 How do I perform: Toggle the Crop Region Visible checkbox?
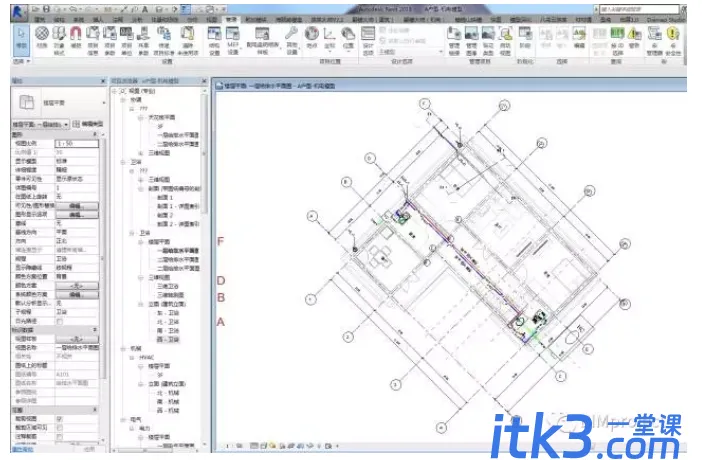(60, 428)
